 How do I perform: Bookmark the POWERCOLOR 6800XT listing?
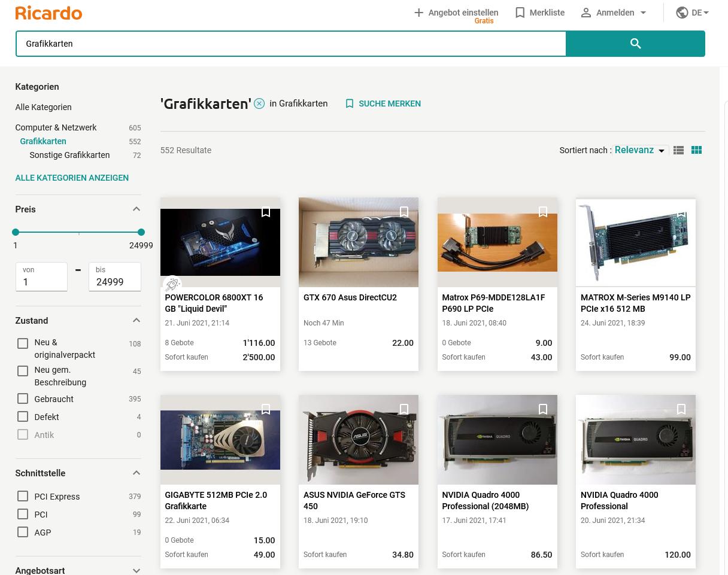266,212
